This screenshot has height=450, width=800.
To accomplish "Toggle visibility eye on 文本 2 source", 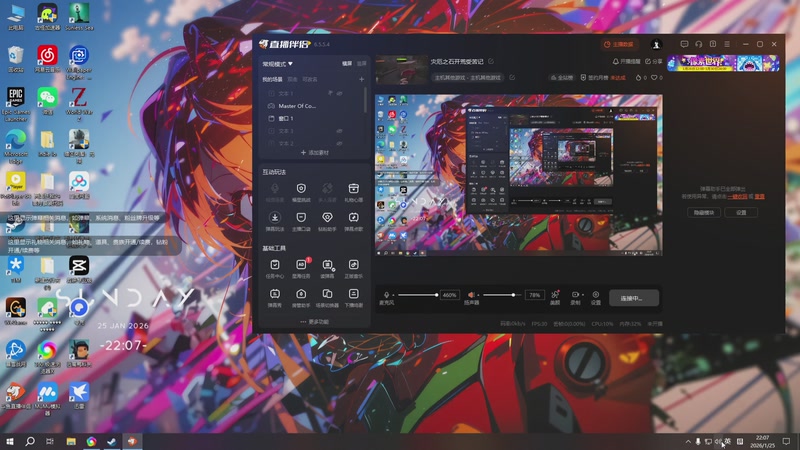I will [x=339, y=143].
